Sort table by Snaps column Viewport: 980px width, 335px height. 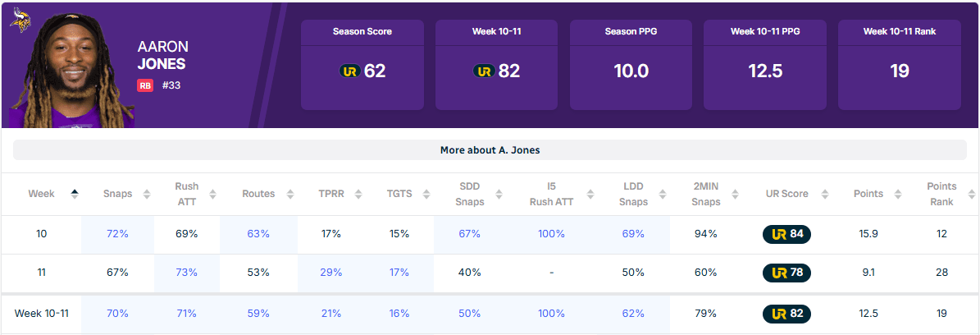[147, 195]
